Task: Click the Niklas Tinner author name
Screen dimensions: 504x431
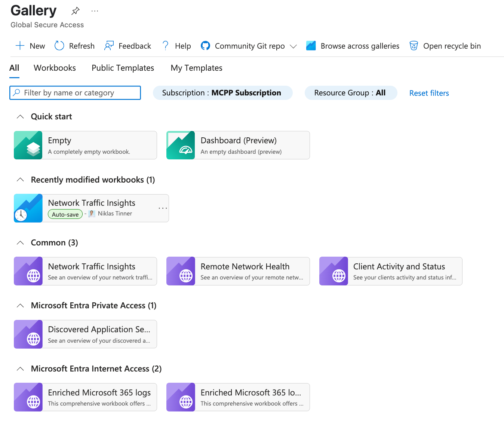Action: tap(115, 214)
